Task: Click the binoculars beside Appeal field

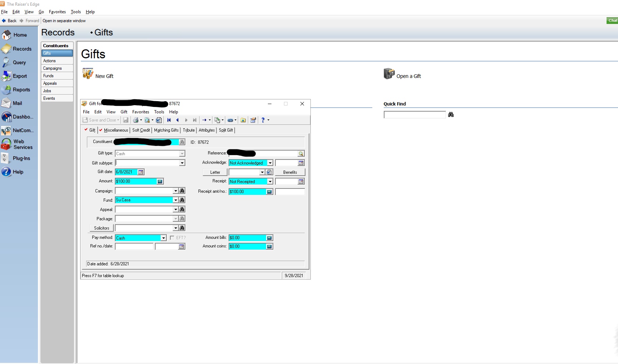Action: pos(182,210)
